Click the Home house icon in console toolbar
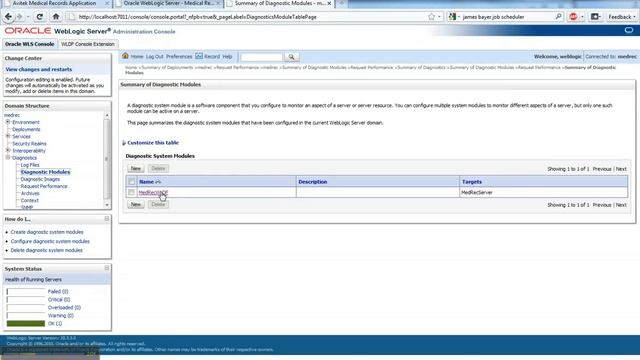 click(x=125, y=56)
